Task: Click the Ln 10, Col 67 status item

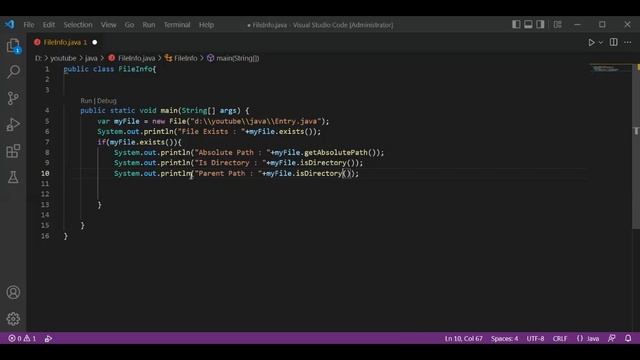Action: [x=464, y=338]
